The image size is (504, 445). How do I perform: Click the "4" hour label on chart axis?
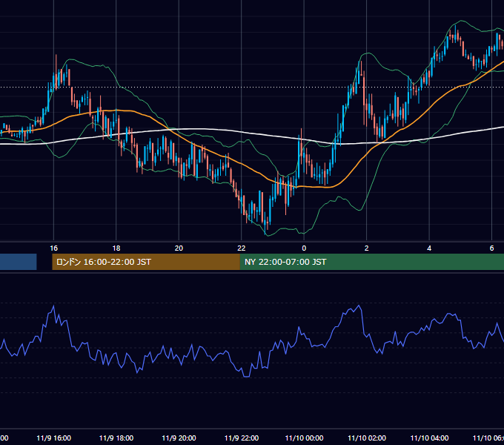[429, 248]
